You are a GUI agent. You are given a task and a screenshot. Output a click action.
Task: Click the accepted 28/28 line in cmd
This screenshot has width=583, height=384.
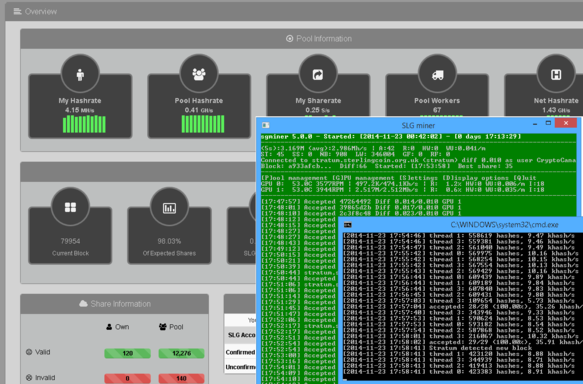[x=463, y=307]
